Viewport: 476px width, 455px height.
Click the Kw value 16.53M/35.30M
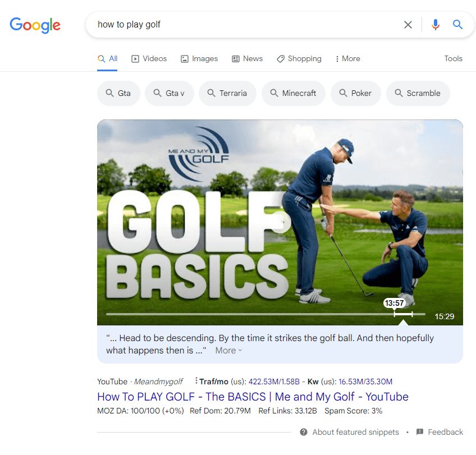pyautogui.click(x=365, y=382)
